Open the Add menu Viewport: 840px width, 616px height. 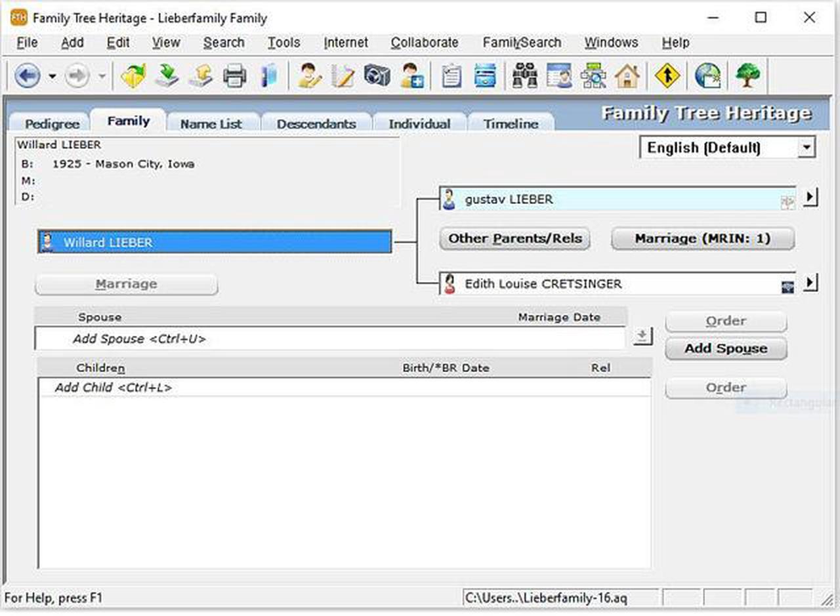click(72, 43)
